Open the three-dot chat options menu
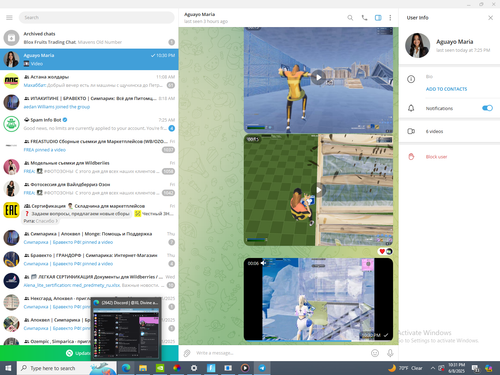The height and width of the screenshot is (375, 500). pos(390,18)
